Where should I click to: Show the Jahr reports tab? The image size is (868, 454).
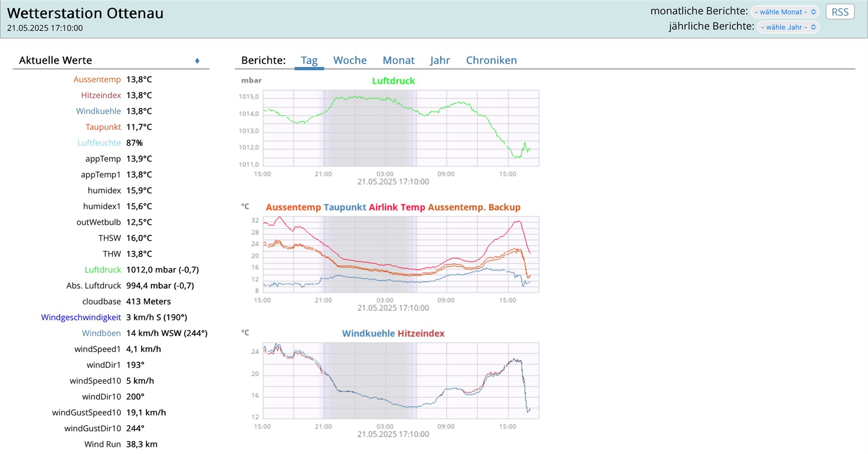pos(440,61)
